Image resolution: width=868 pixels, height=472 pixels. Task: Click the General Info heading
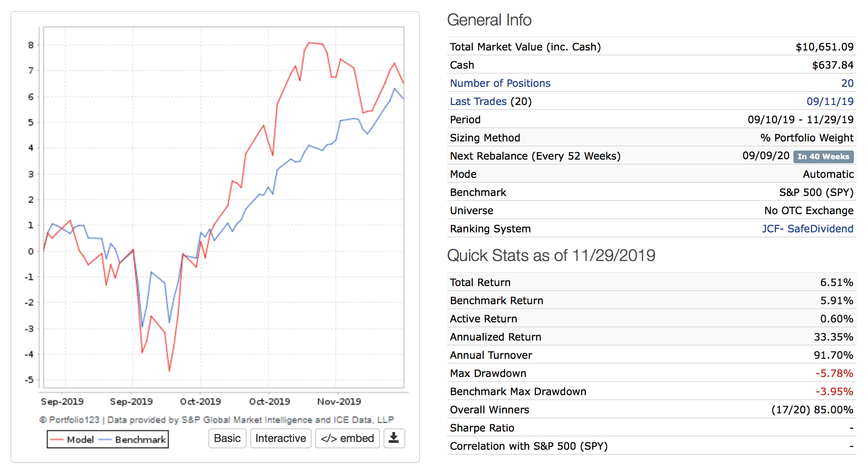[x=489, y=20]
